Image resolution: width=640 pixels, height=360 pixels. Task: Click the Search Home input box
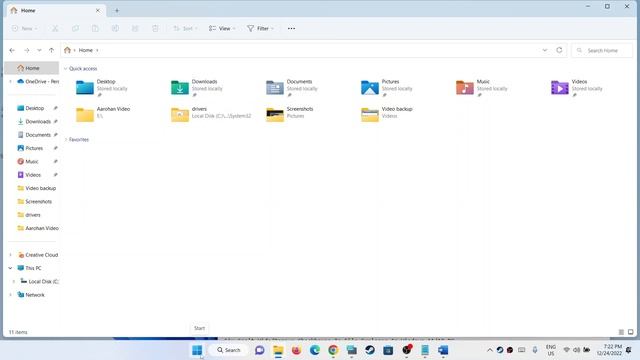click(602, 50)
